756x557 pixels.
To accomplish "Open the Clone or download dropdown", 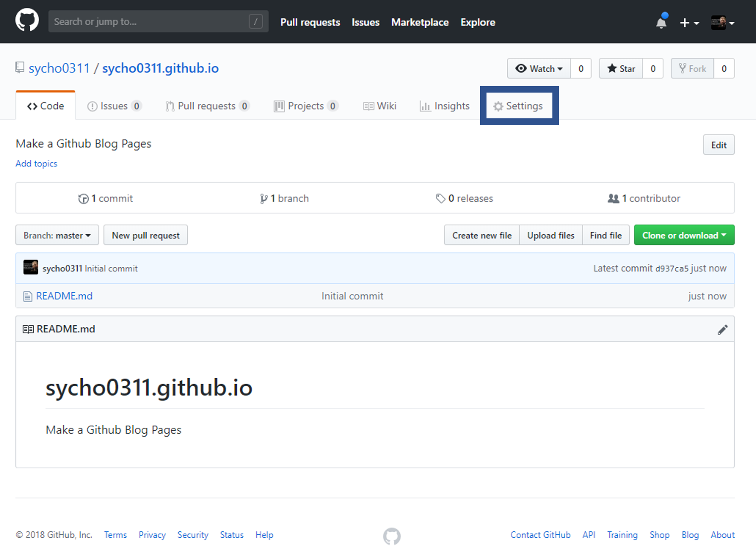I will [x=684, y=235].
